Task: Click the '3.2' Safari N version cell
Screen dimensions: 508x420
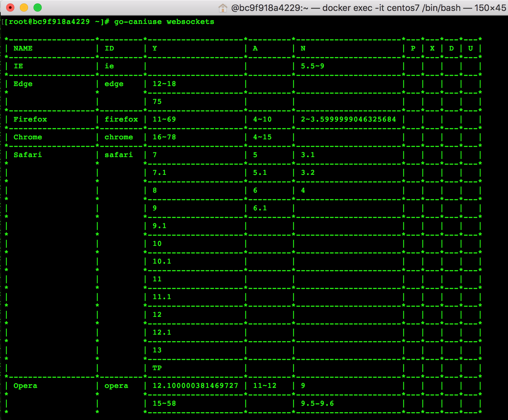Action: 308,172
